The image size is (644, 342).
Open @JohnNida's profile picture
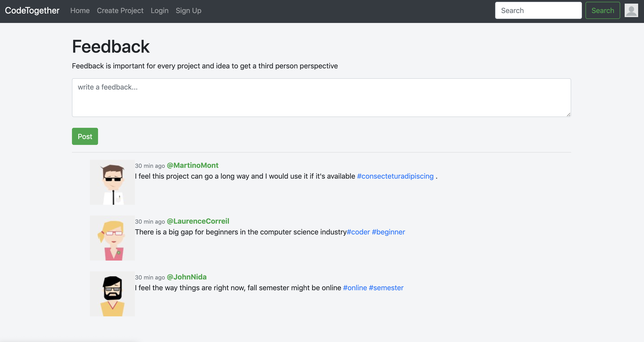coord(112,294)
